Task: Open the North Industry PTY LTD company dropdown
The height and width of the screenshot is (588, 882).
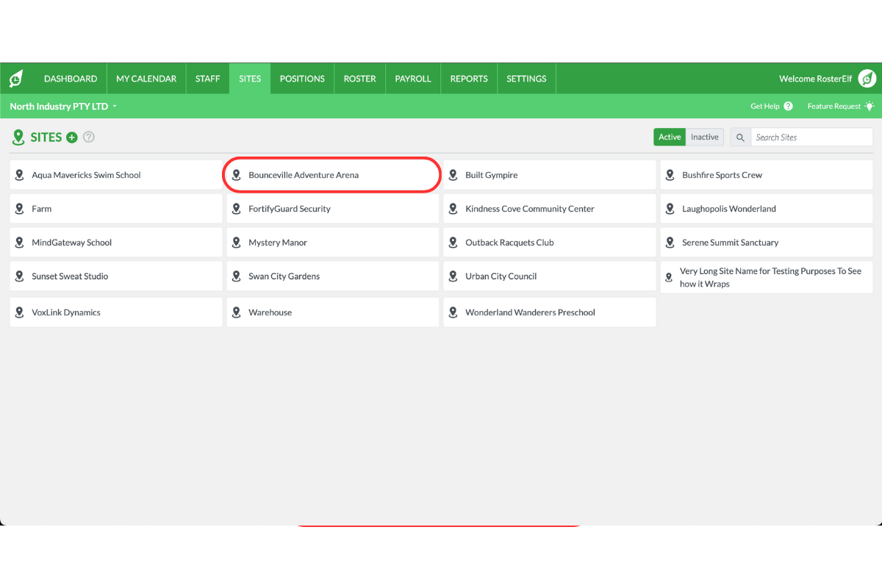Action: point(63,107)
